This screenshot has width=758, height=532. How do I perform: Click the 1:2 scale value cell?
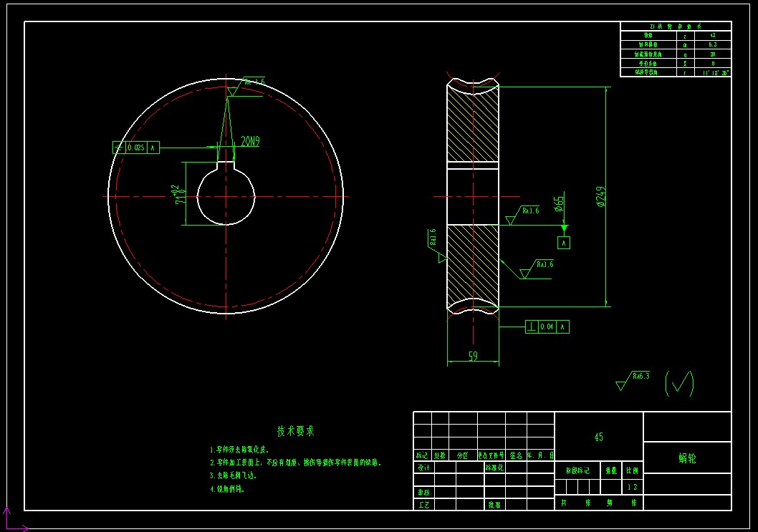coord(633,487)
